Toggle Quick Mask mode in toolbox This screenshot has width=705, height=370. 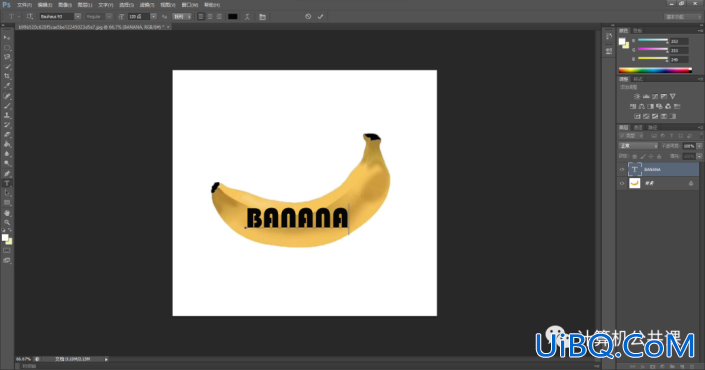[7, 250]
